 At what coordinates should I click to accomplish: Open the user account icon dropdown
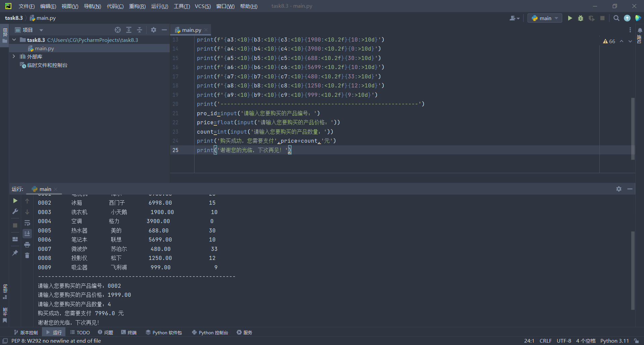pyautogui.click(x=515, y=18)
